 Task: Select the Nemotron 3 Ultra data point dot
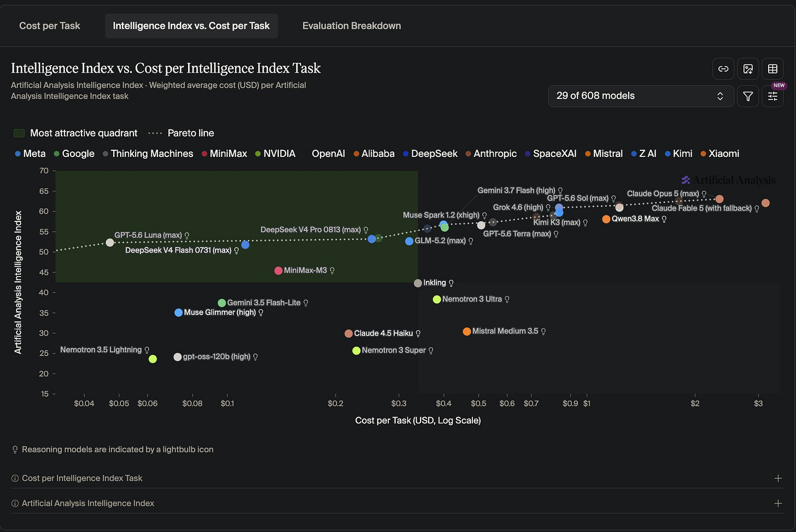coord(437,300)
